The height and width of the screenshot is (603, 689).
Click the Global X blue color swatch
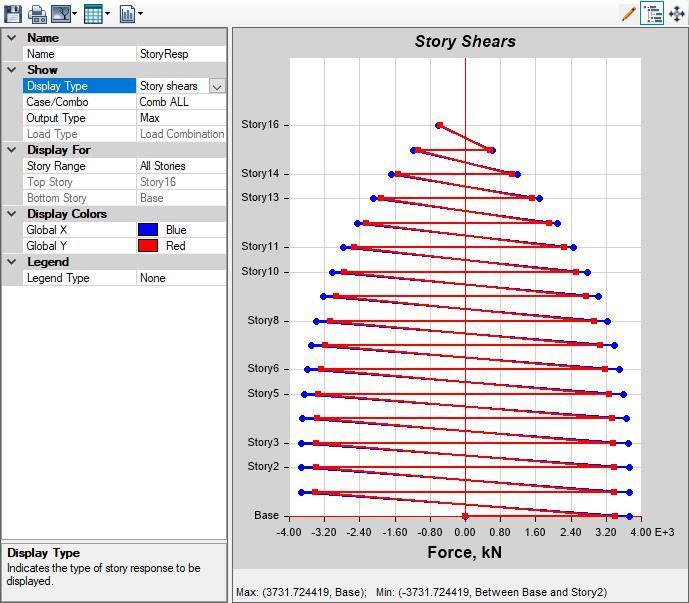(x=148, y=230)
